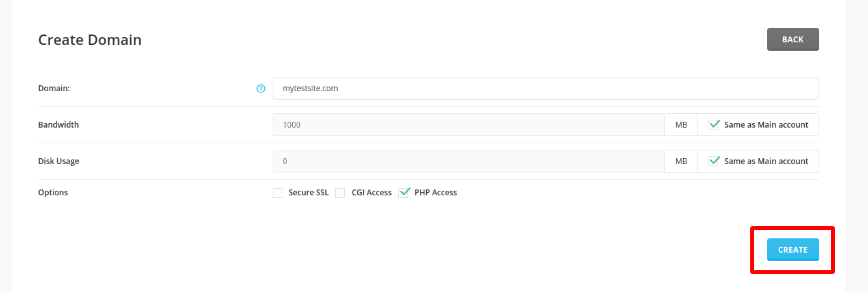Focus the Domain input containing mytestsite.com
This screenshot has width=868, height=293.
click(545, 89)
